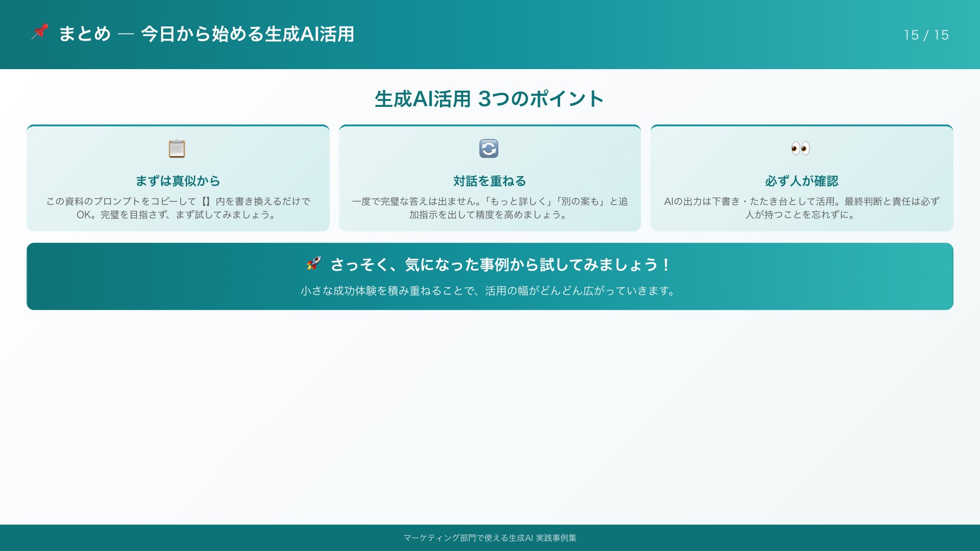The width and height of the screenshot is (980, 551).
Task: Click the refresh arrows icon above 対話を重ねる
Action: 489,149
